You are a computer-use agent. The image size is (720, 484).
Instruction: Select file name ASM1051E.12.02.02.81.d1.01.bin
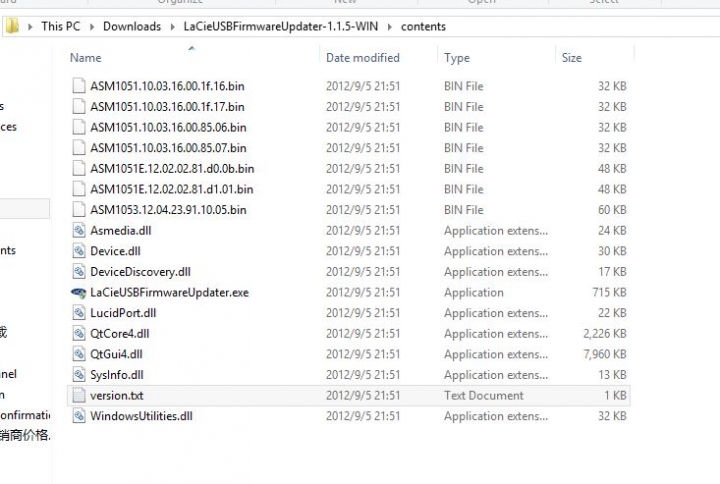click(x=172, y=189)
